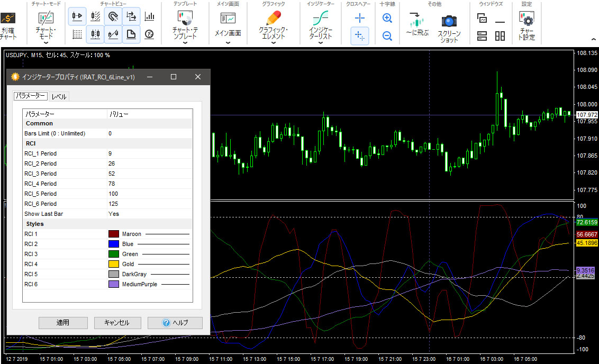Toggle the chart grid display icon
This screenshot has width=599, height=364.
point(77,34)
